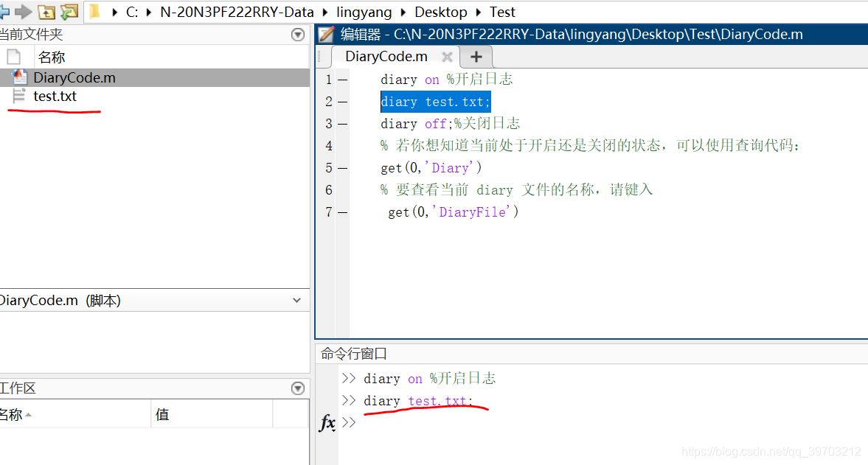Click the yellow folder icon in address bar
Viewport: 868px width, 465px height.
point(93,12)
